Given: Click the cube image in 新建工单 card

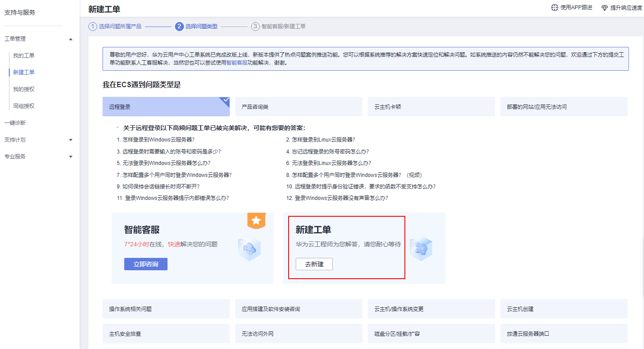Looking at the screenshot, I should click(421, 249).
